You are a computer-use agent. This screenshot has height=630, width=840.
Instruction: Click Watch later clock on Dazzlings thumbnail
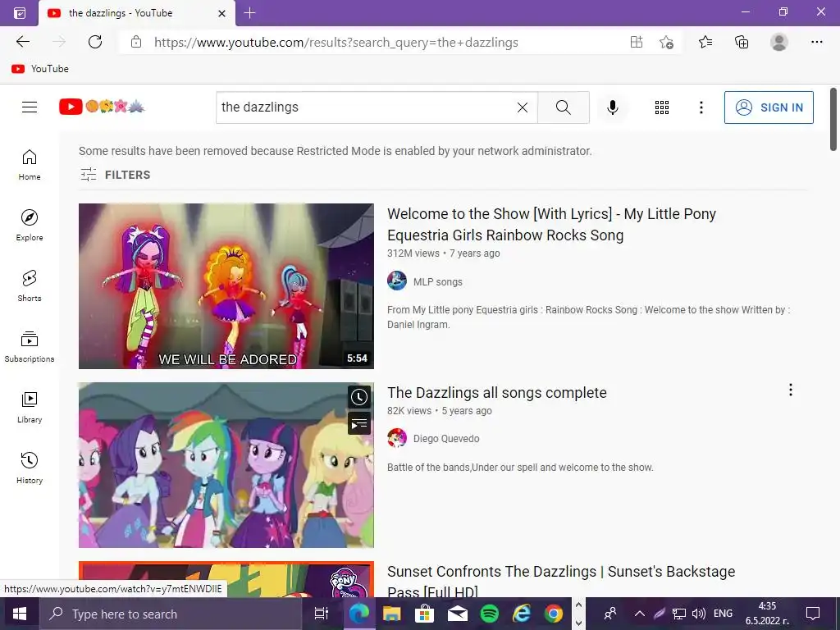(359, 397)
